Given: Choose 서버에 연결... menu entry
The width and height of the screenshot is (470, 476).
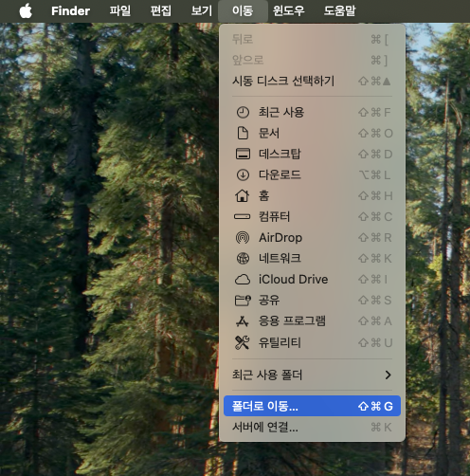Looking at the screenshot, I should click(x=312, y=427).
